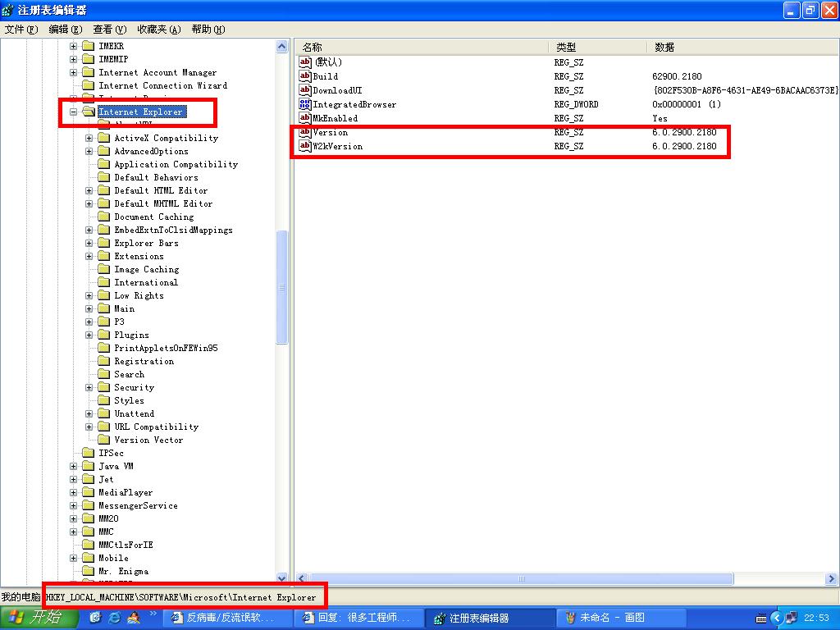
Task: Open the 查看(V) menu
Action: [110, 29]
